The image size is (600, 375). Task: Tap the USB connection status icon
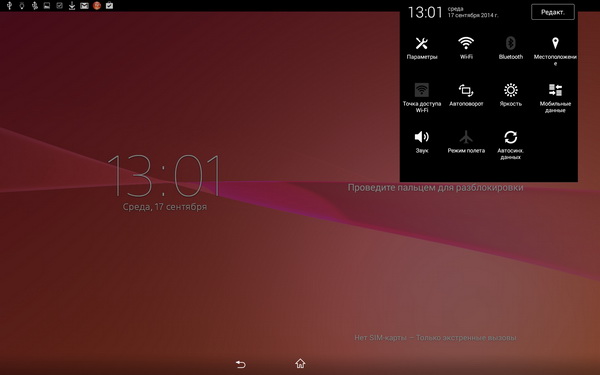9,5
